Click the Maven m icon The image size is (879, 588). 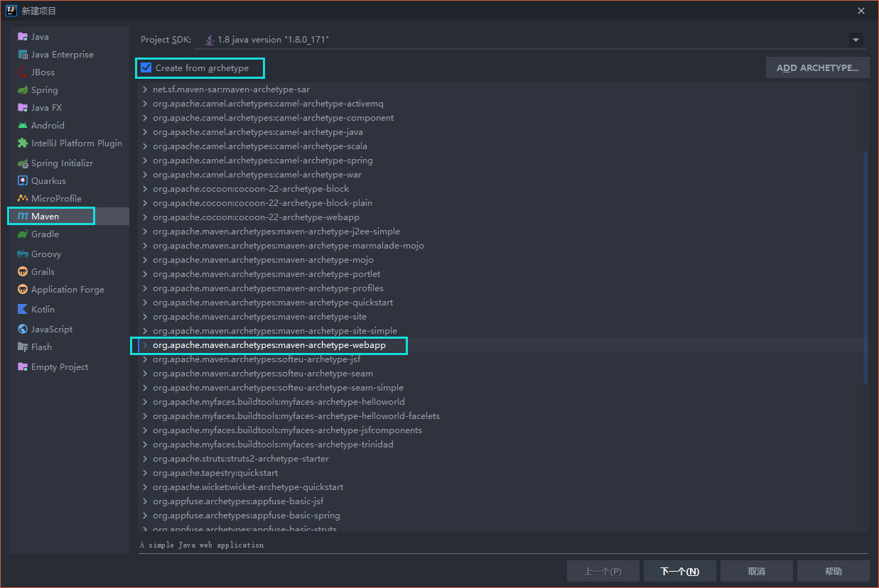pyautogui.click(x=23, y=217)
